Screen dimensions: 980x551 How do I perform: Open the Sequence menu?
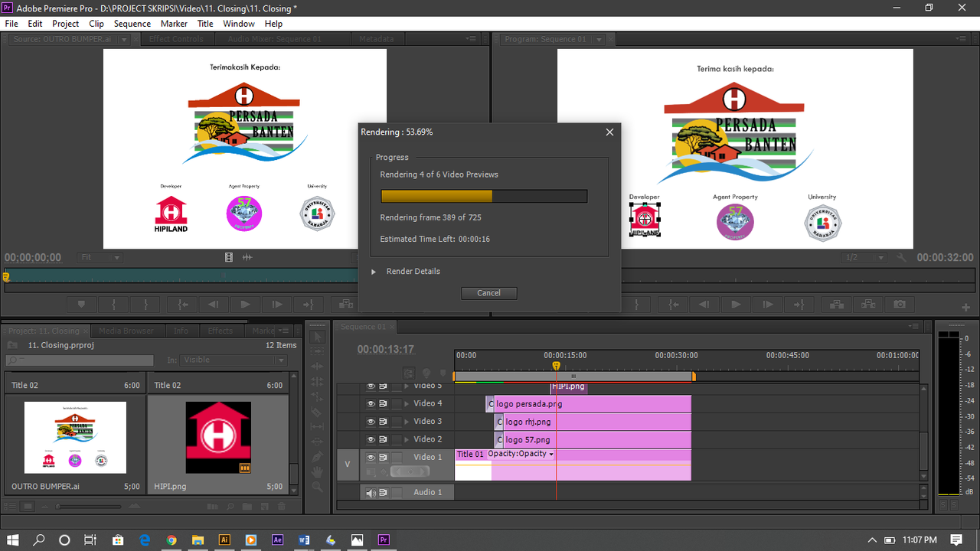[x=132, y=24]
